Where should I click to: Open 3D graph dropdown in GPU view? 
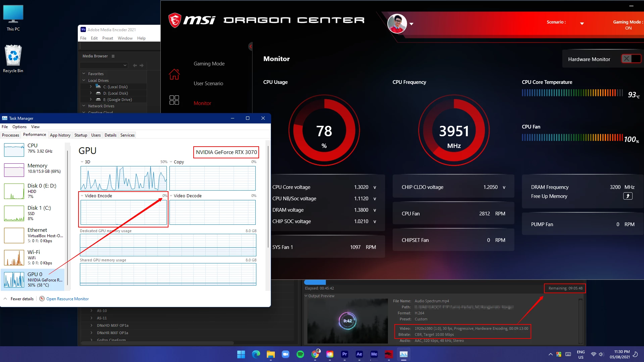(x=82, y=162)
